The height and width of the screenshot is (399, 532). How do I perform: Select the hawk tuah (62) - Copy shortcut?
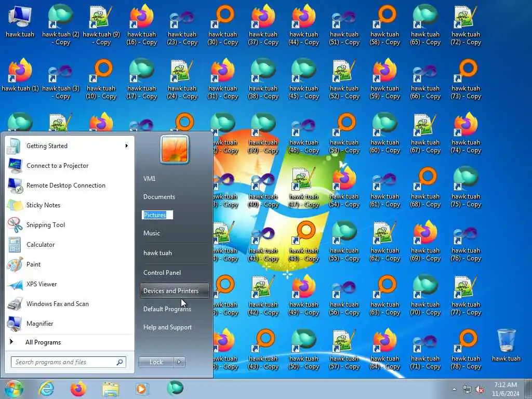click(385, 241)
